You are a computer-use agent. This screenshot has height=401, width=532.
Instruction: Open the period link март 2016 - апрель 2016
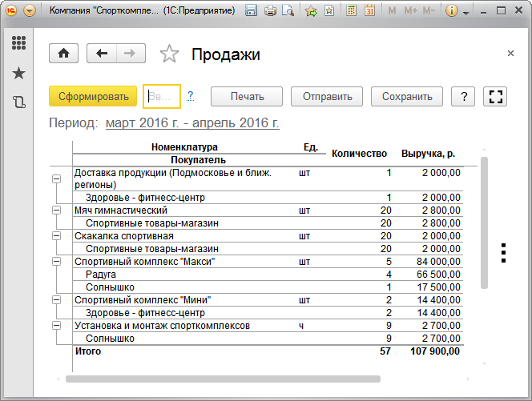192,123
